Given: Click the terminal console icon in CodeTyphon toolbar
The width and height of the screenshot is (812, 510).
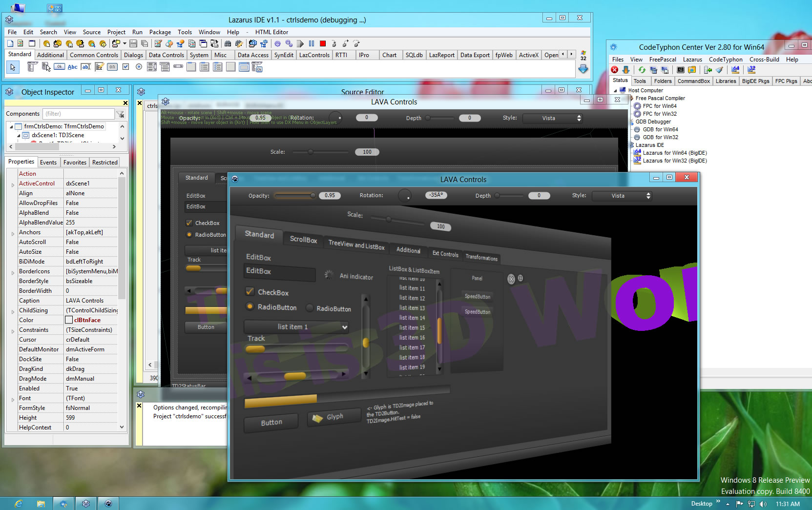Looking at the screenshot, I should [681, 70].
